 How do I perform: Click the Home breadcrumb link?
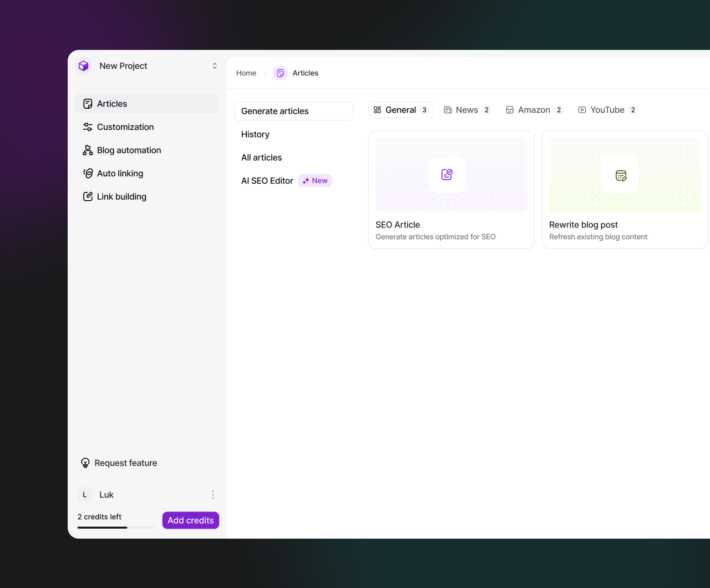click(246, 73)
